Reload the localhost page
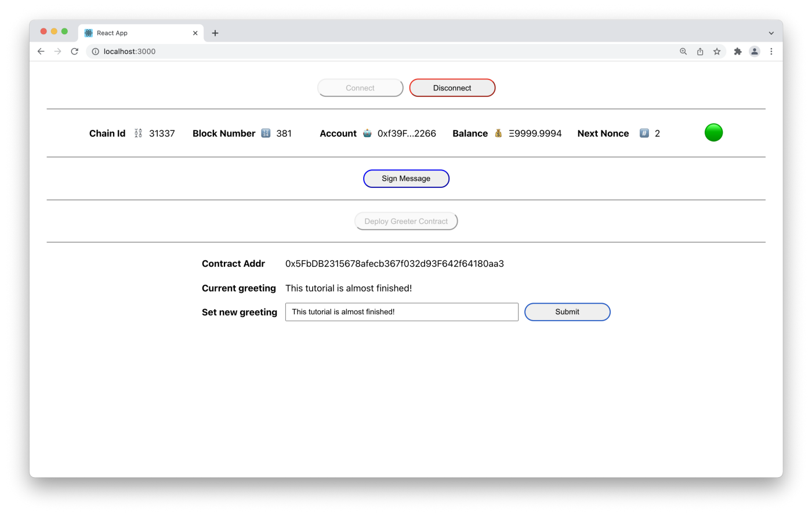 coord(74,51)
